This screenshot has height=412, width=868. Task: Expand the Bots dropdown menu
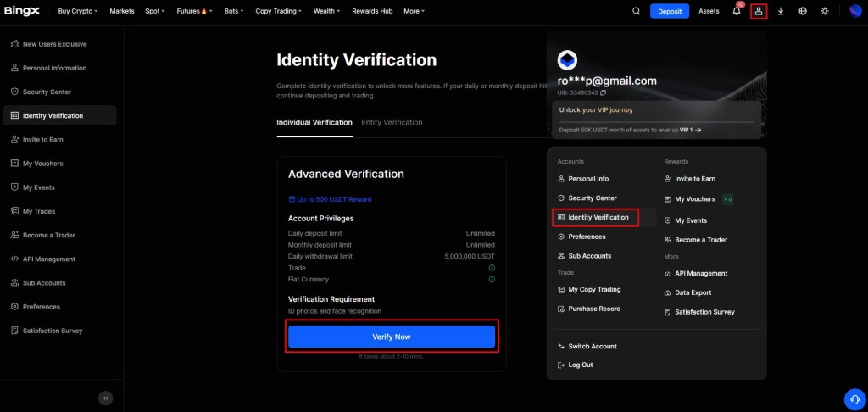(234, 11)
